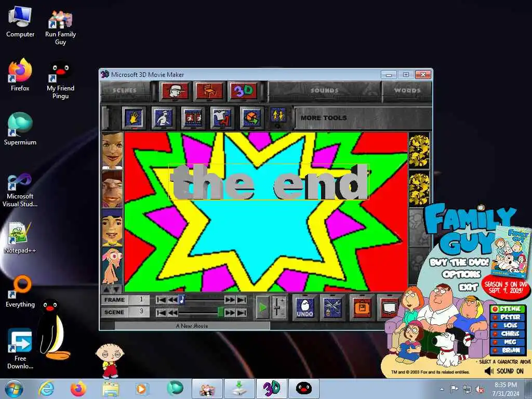
Task: Jump to last frame in Frame row
Action: pyautogui.click(x=242, y=300)
